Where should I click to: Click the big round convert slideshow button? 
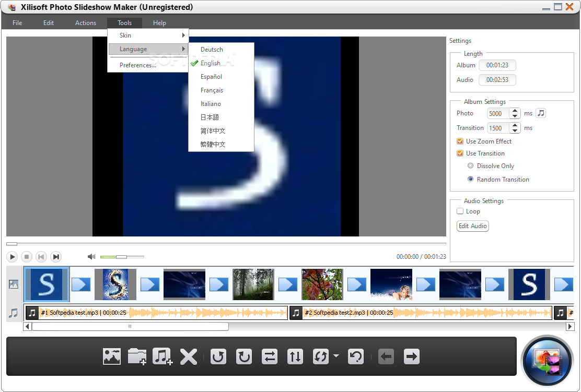point(547,361)
